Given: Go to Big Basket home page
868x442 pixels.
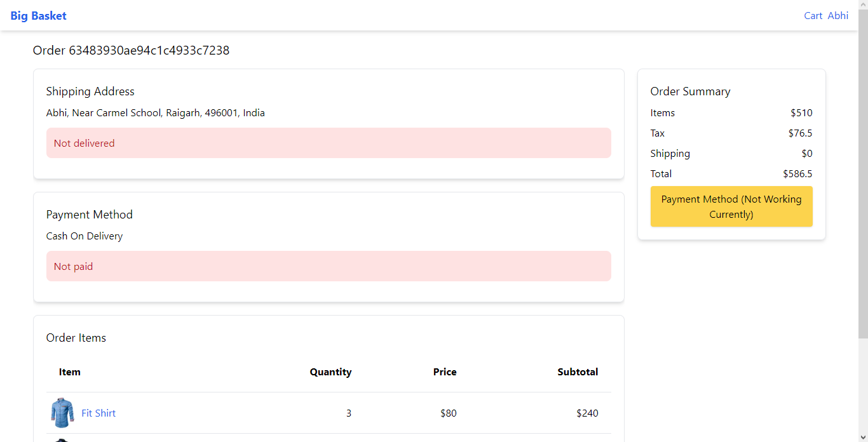Looking at the screenshot, I should coord(38,16).
